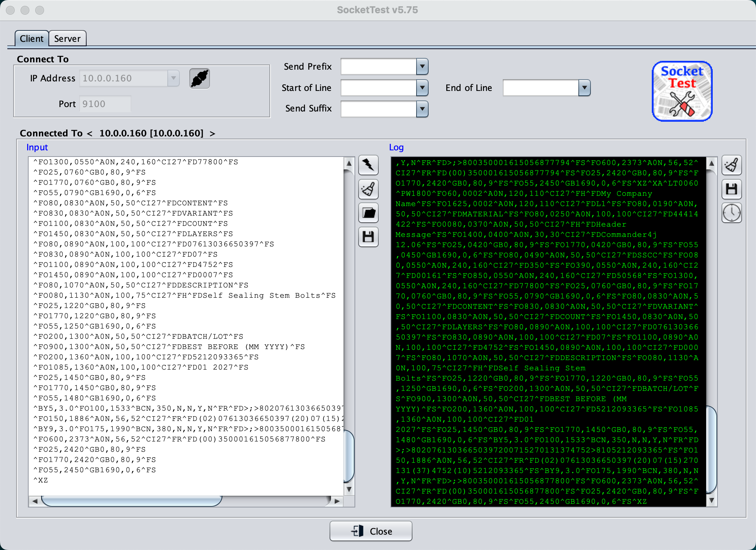Click the Log scroll down arrow

coord(712,500)
